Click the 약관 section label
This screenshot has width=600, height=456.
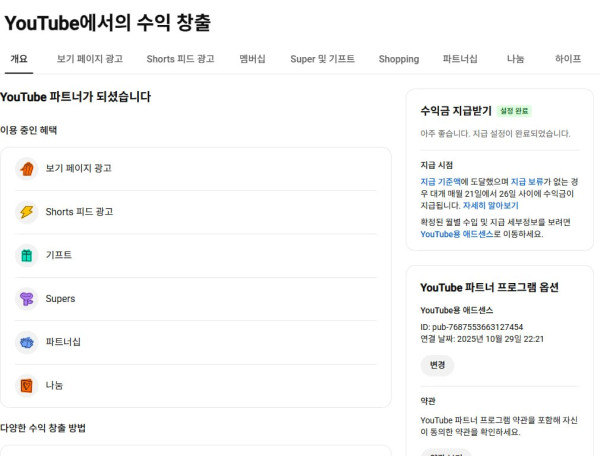pyautogui.click(x=428, y=401)
